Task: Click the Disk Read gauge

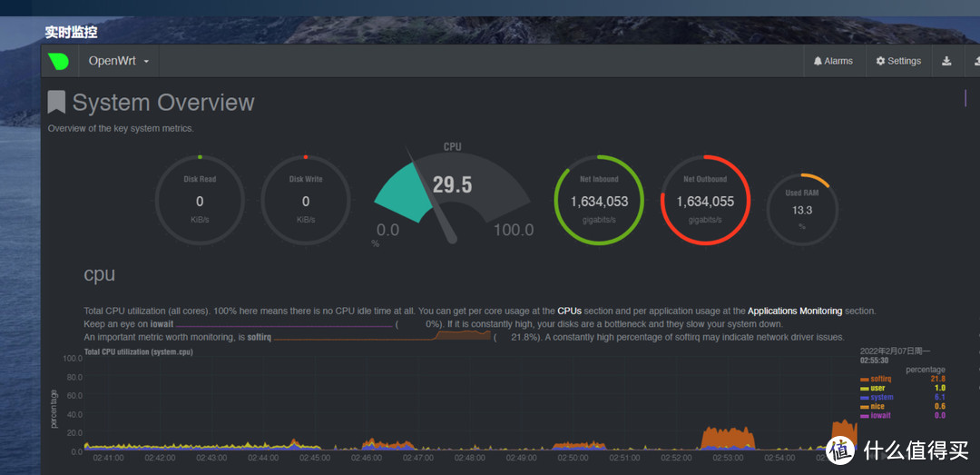Action: click(x=200, y=201)
